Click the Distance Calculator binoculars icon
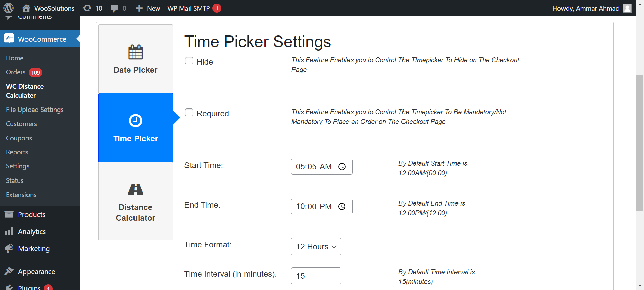The image size is (644, 290). point(135,189)
